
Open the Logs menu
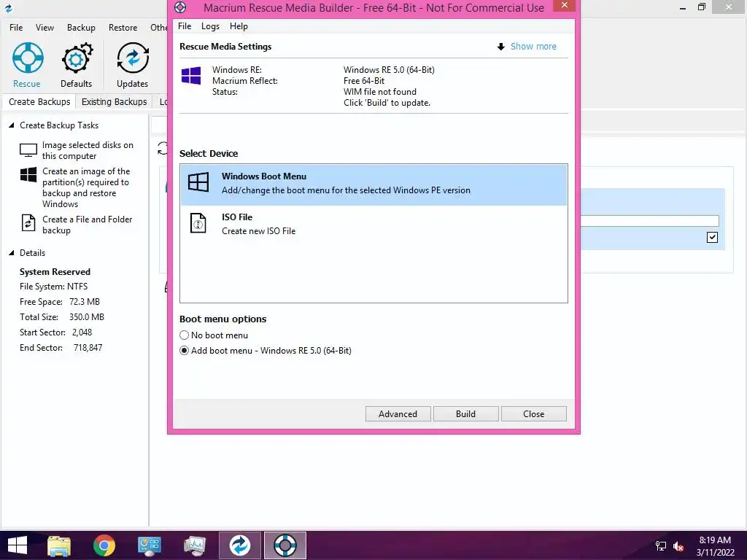(x=210, y=26)
